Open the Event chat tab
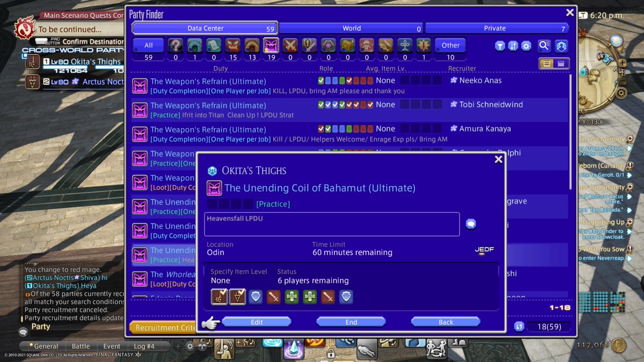644x362 pixels. [112, 346]
